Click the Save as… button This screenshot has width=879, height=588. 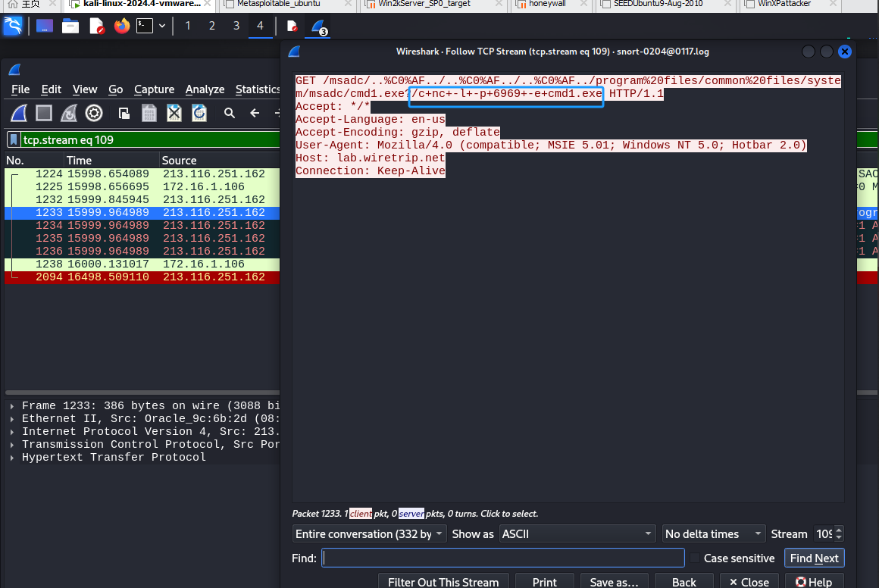(x=614, y=582)
